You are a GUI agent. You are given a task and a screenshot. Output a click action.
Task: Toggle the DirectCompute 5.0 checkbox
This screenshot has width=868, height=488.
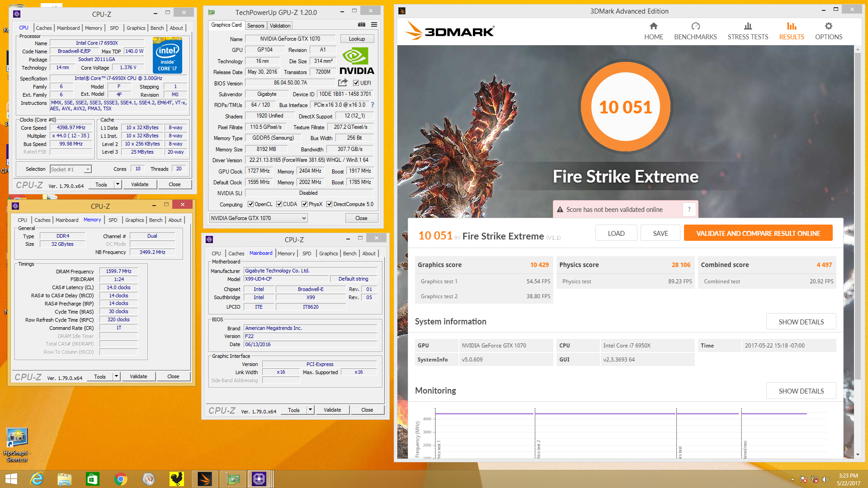(330, 204)
